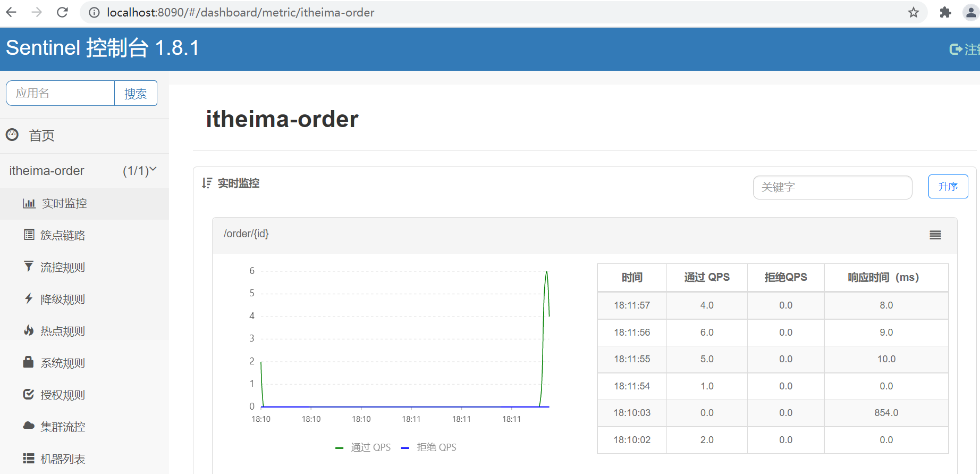
Task: Open 首页 in the sidebar
Action: pyautogui.click(x=41, y=136)
